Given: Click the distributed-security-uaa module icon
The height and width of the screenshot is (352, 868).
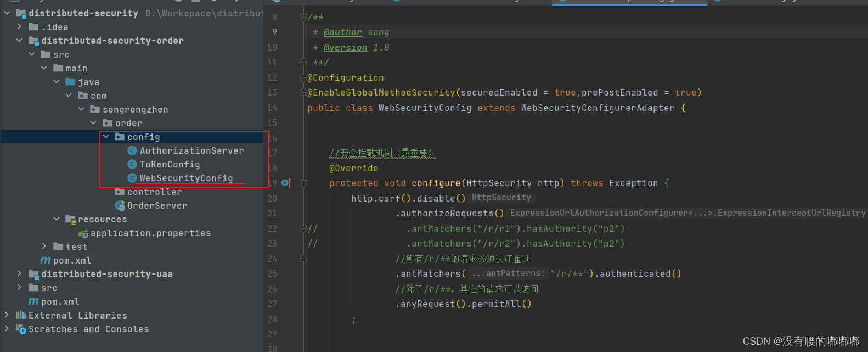Looking at the screenshot, I should [x=33, y=274].
